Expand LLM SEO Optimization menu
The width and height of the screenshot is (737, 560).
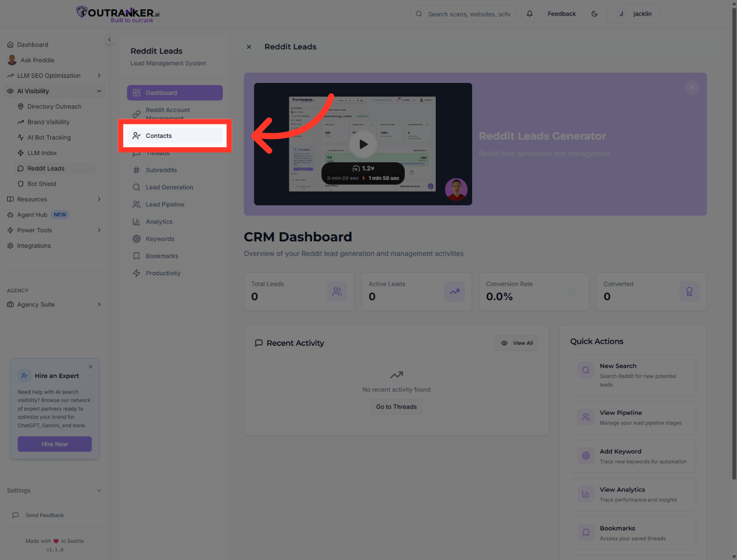click(54, 76)
